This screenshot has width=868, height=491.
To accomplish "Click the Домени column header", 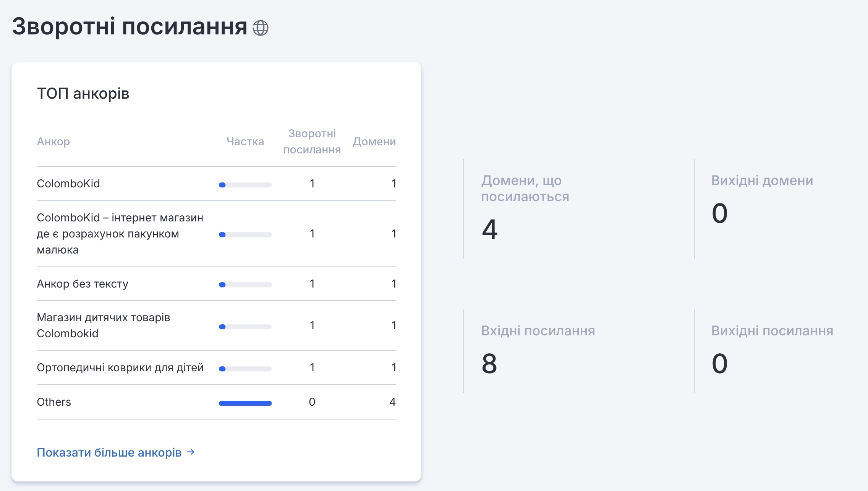I will pyautogui.click(x=374, y=141).
